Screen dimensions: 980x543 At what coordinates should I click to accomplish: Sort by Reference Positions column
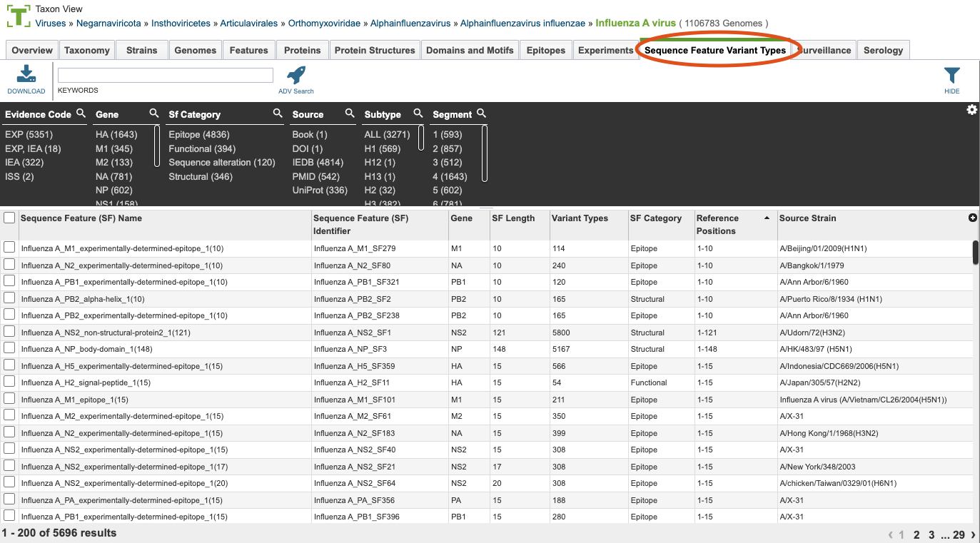(x=736, y=225)
